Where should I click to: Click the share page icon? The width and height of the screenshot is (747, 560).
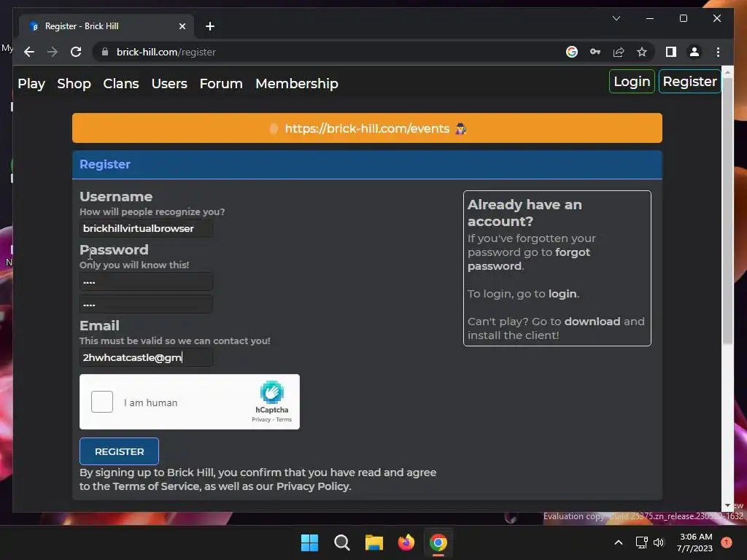tap(619, 52)
